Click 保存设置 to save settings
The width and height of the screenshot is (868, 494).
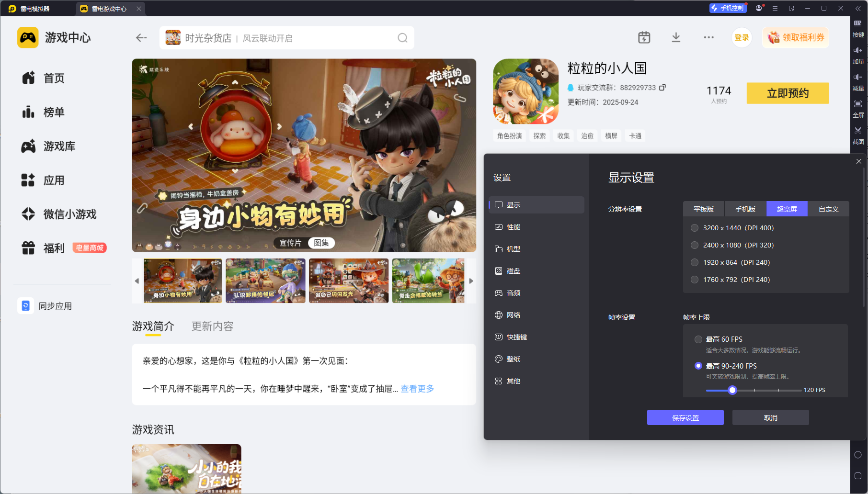pyautogui.click(x=685, y=417)
